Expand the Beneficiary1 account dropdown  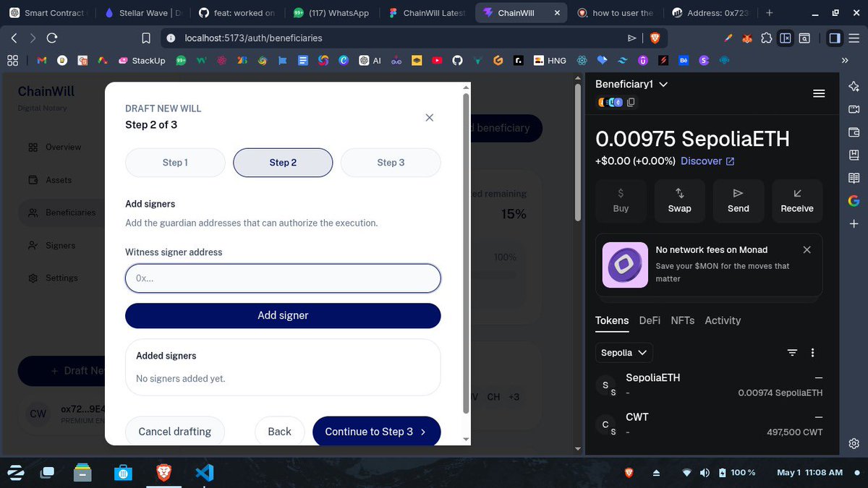631,85
